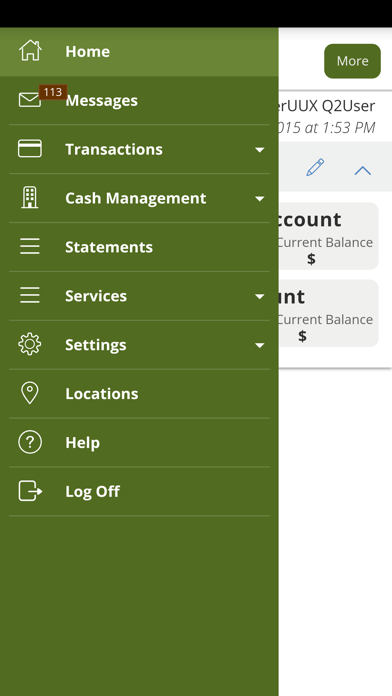Image resolution: width=392 pixels, height=696 pixels.
Task: Open the Settings menu item
Action: [x=139, y=344]
